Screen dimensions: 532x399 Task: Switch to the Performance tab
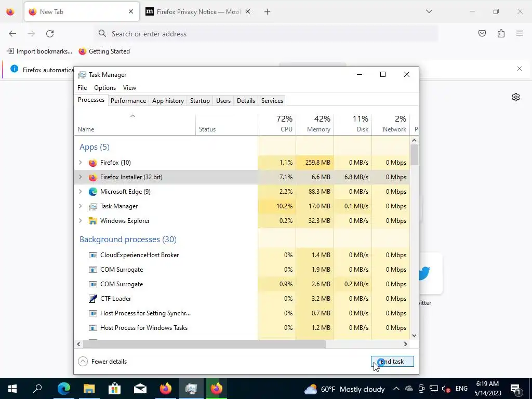pyautogui.click(x=128, y=101)
